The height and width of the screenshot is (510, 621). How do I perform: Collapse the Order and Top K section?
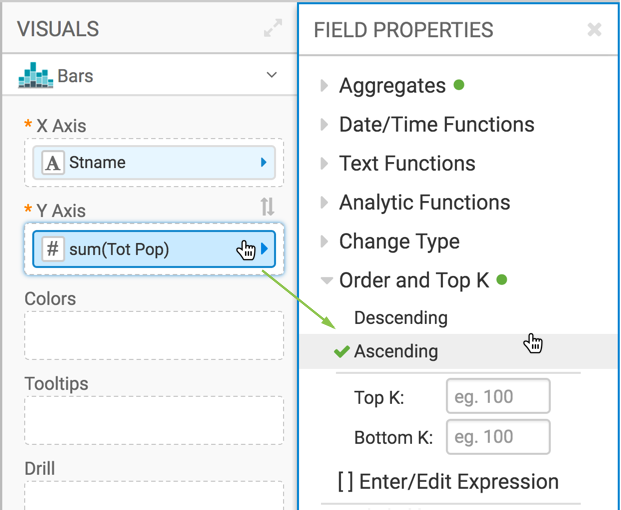[x=413, y=281]
